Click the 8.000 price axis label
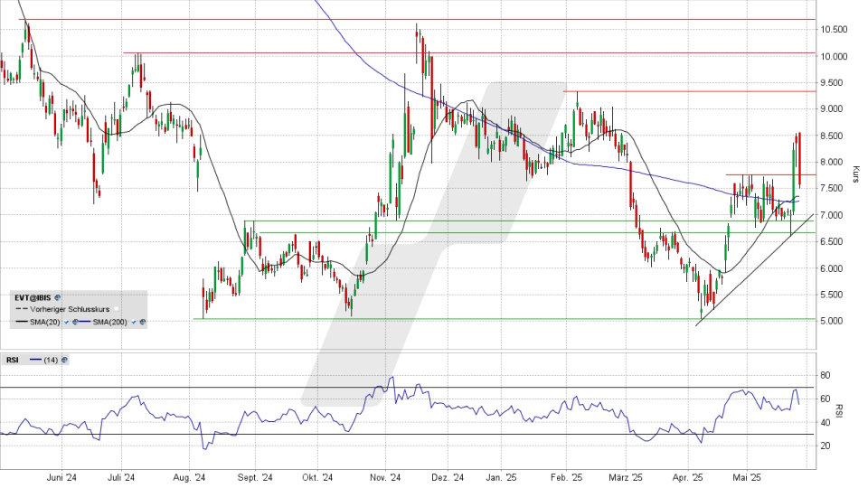This screenshot has height=488, width=868. click(x=834, y=162)
